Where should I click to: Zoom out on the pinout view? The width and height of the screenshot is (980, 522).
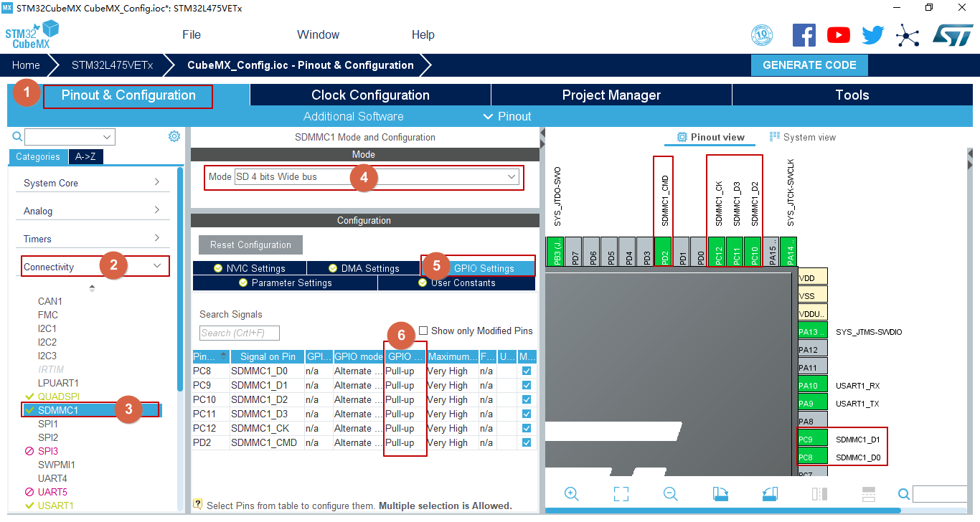(670, 493)
